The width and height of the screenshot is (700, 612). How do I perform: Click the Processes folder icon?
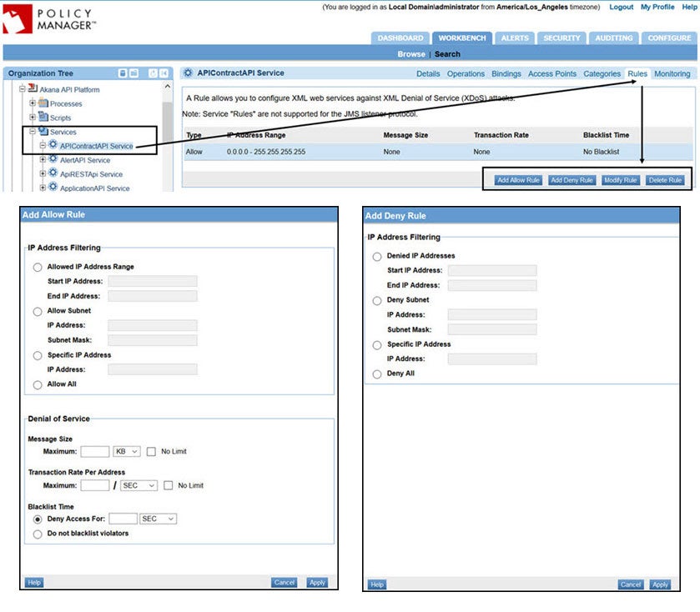click(43, 103)
